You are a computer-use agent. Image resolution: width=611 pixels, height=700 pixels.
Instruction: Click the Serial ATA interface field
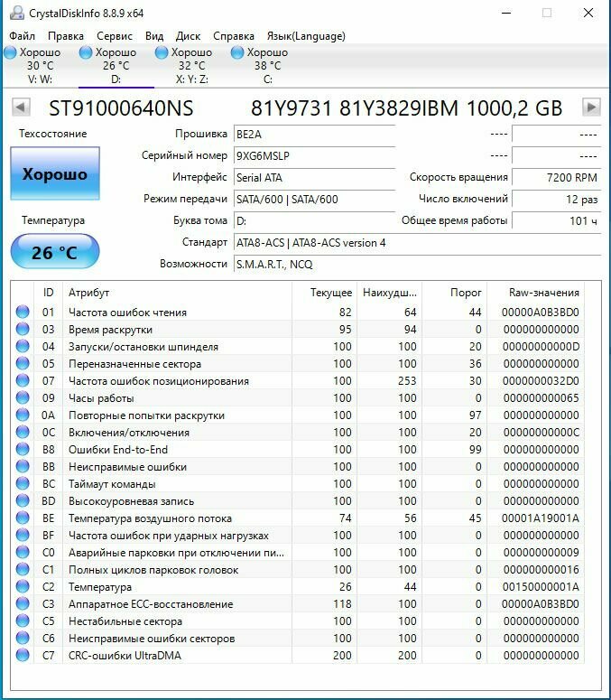pos(314,177)
